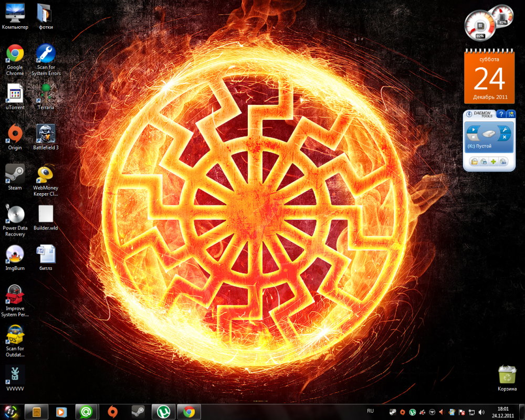The height and width of the screenshot is (420, 525).
Task: Open Mail.ru Agent taskbar button
Action: (86, 412)
